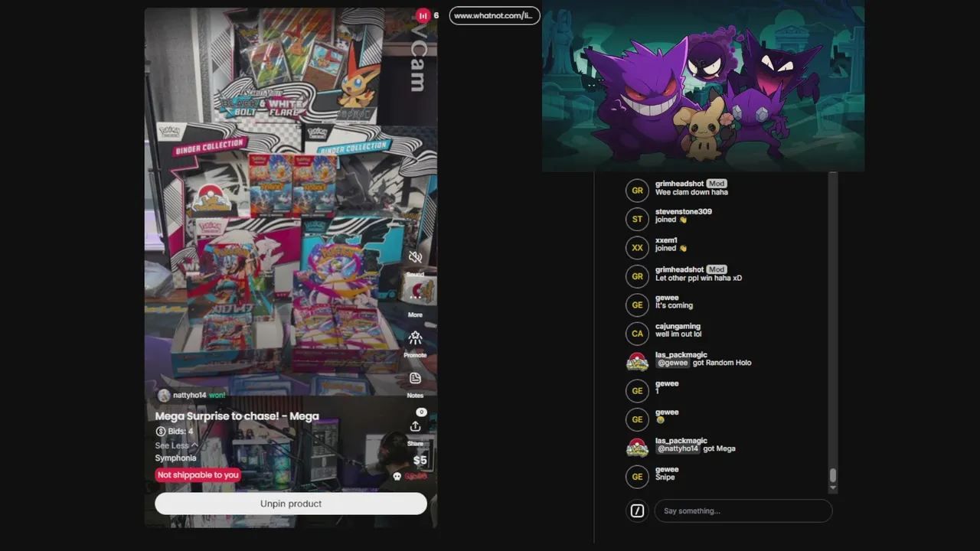
Task: Click the @gewee mention tag
Action: [672, 363]
